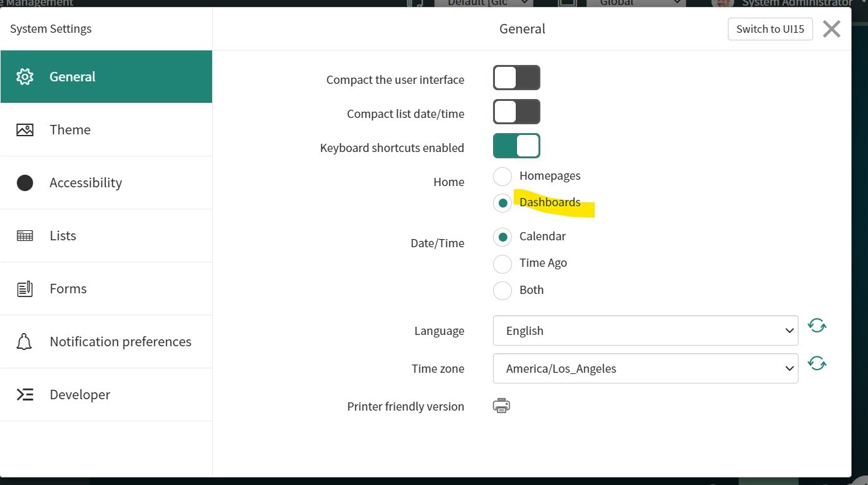This screenshot has height=485, width=868.
Task: Refresh the Time zone setting
Action: [x=817, y=363]
